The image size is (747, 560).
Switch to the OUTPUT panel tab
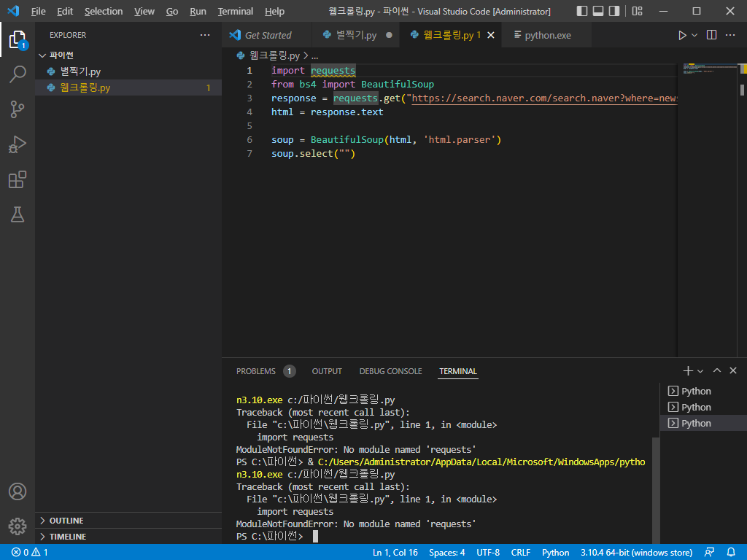pos(327,371)
